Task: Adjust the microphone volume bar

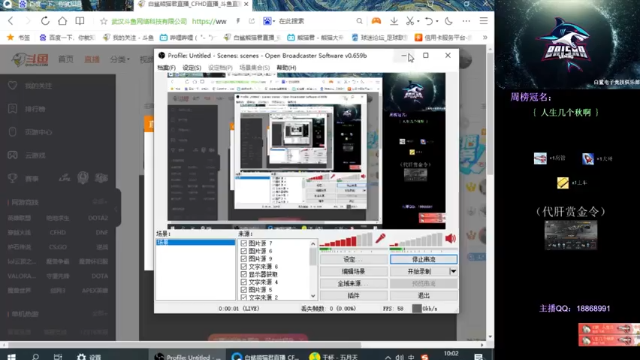Action: 346,240
